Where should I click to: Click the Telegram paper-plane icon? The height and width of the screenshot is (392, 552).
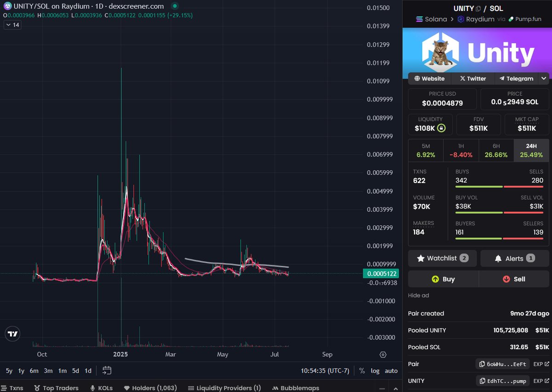502,79
